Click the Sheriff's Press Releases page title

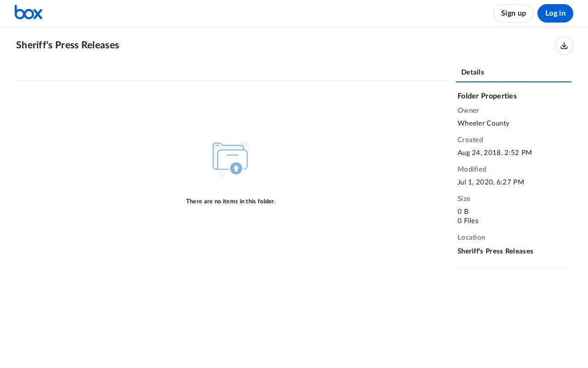[68, 45]
